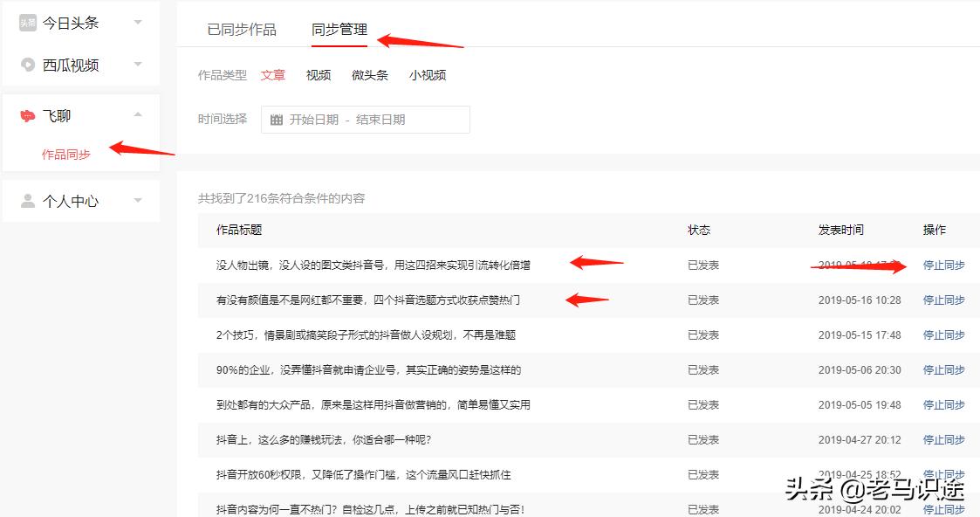Select the 文章 content filter
The height and width of the screenshot is (517, 980).
(272, 75)
